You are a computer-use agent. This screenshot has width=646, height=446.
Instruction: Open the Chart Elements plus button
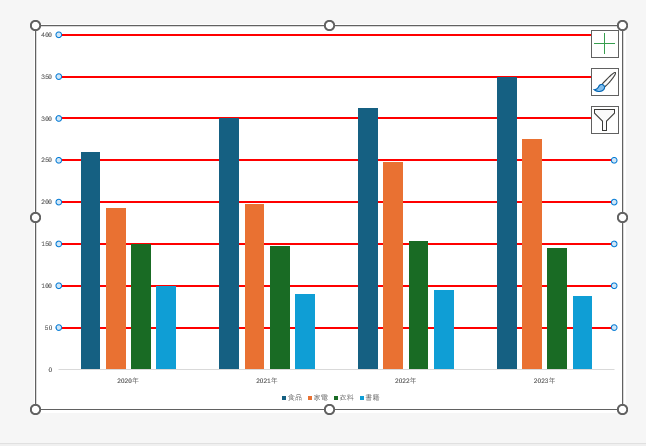[605, 43]
